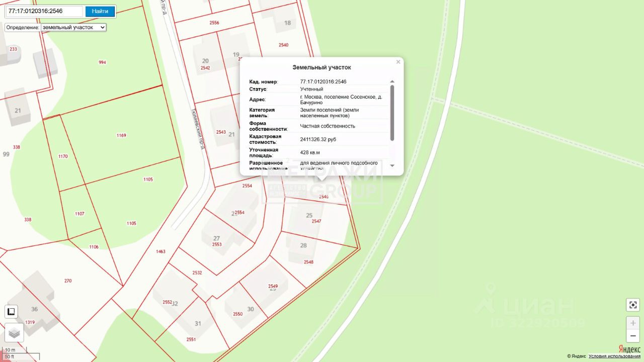Click the area value 428 кв.м
The image size is (644, 362).
(x=310, y=152)
